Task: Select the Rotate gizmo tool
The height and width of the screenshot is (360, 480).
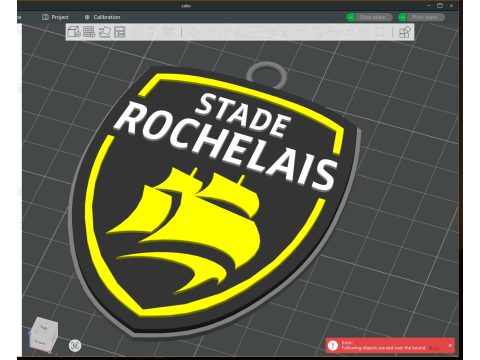Action: point(209,32)
